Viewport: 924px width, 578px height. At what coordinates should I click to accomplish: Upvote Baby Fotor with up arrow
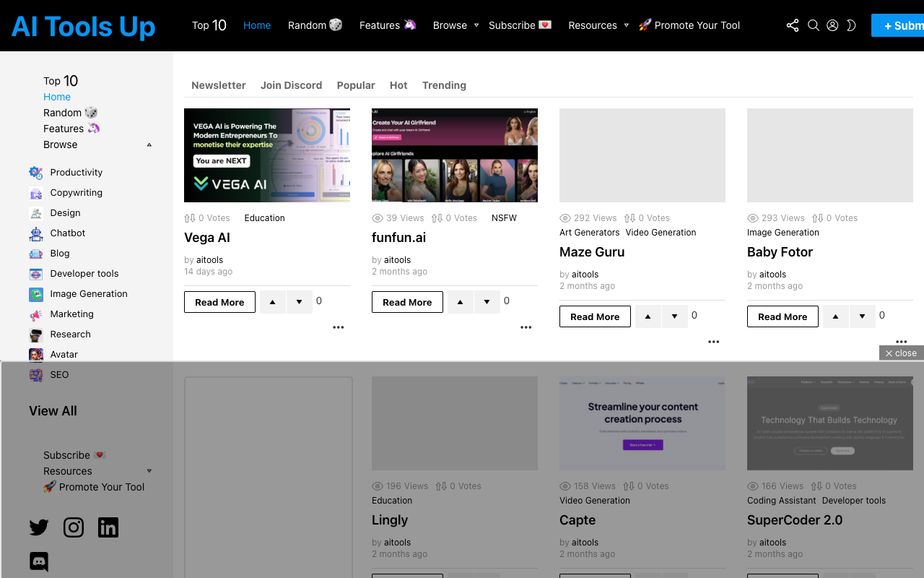(836, 316)
